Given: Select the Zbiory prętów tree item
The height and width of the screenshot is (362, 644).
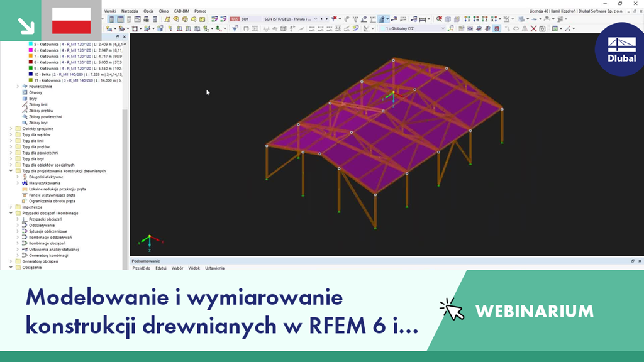Looking at the screenshot, I should pos(41,111).
